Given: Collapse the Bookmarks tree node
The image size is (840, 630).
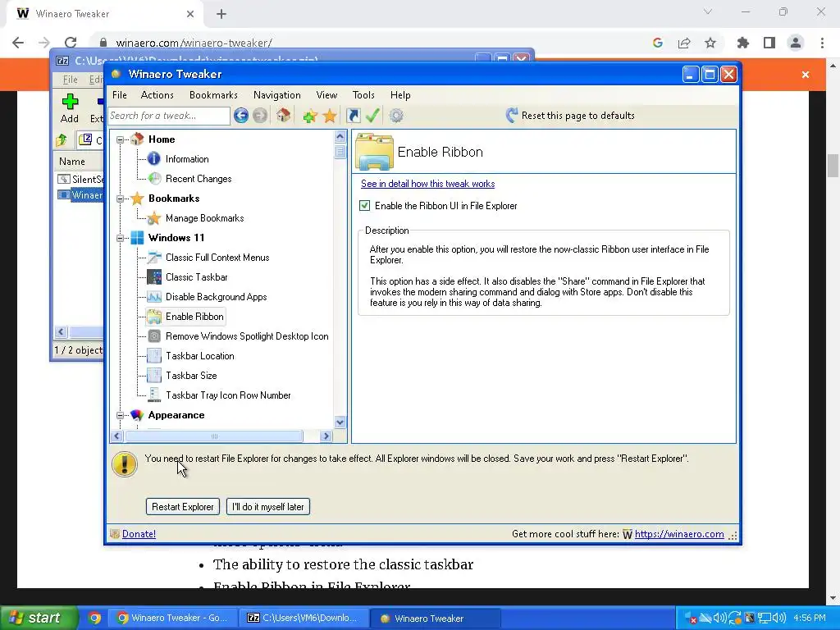Looking at the screenshot, I should pos(120,199).
